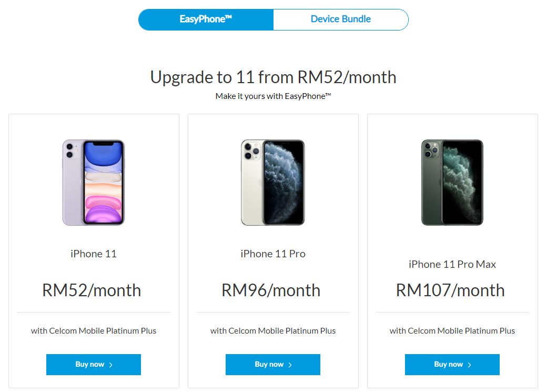Select the iPhone 11 product name

[x=94, y=254]
